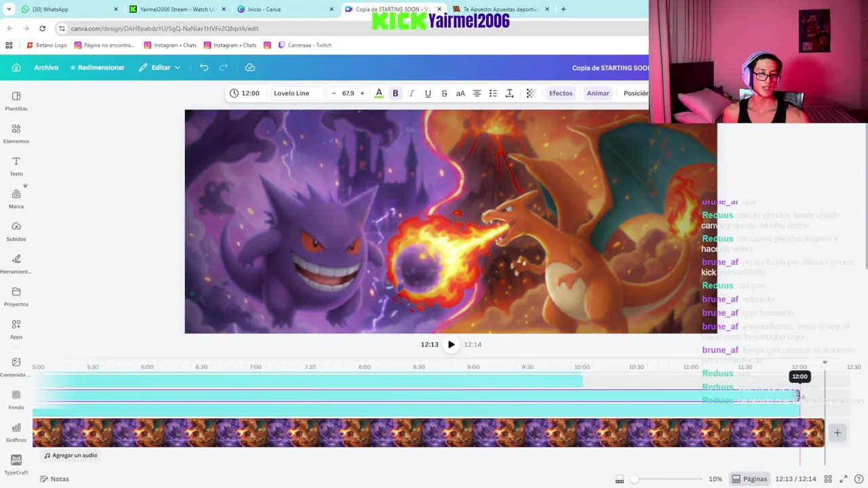This screenshot has height=488, width=868.
Task: Open the Posición panel
Action: click(635, 93)
